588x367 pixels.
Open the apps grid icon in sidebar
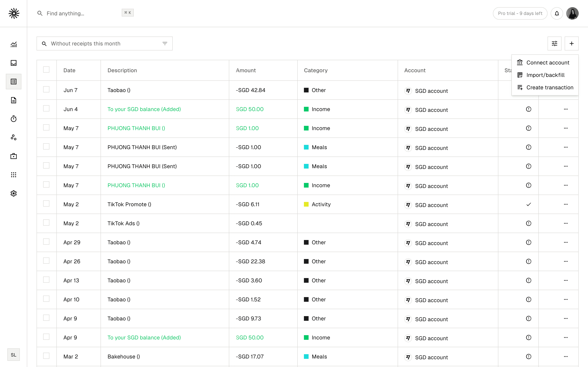(x=14, y=175)
